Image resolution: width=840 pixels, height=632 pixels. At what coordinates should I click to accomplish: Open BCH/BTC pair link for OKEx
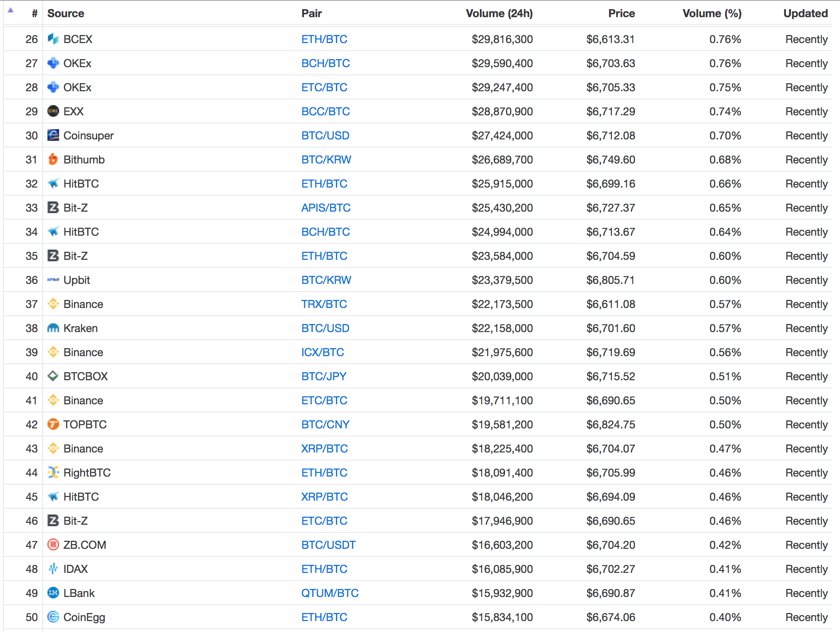pos(325,63)
